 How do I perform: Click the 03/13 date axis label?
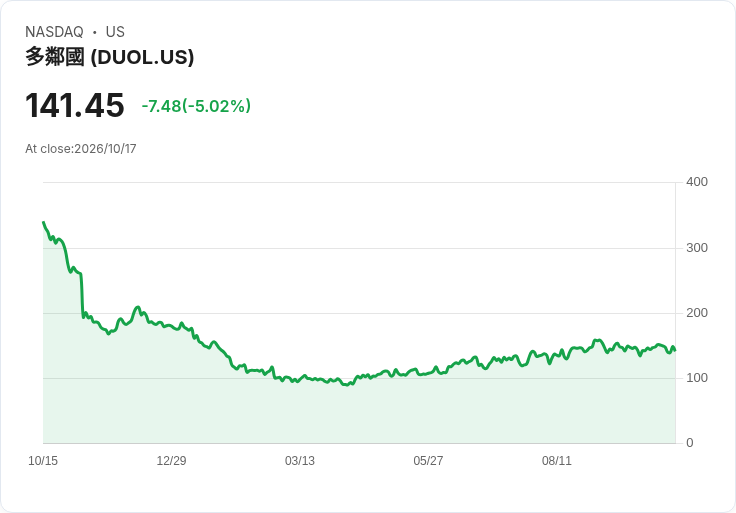[x=299, y=460]
